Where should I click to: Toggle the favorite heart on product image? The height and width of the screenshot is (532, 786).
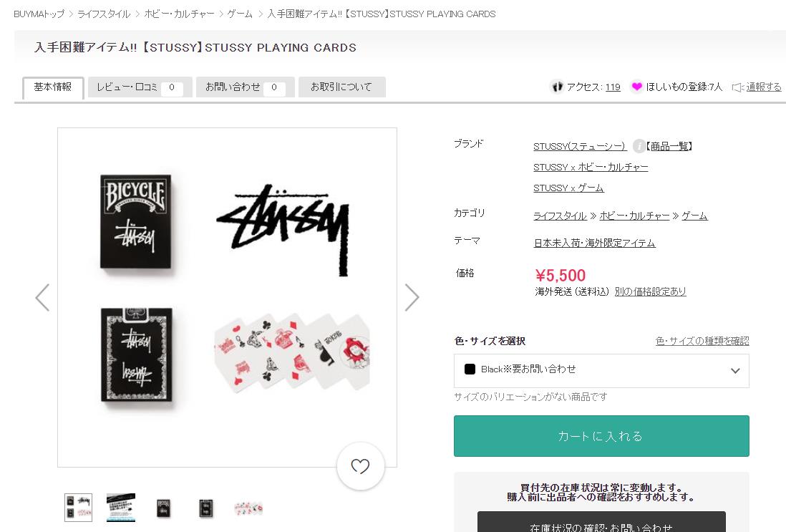[360, 467]
